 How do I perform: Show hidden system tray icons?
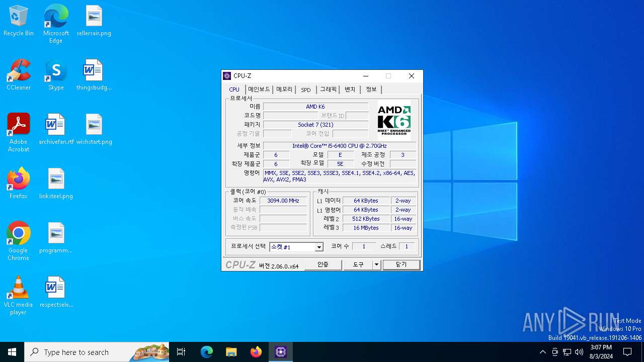point(542,352)
